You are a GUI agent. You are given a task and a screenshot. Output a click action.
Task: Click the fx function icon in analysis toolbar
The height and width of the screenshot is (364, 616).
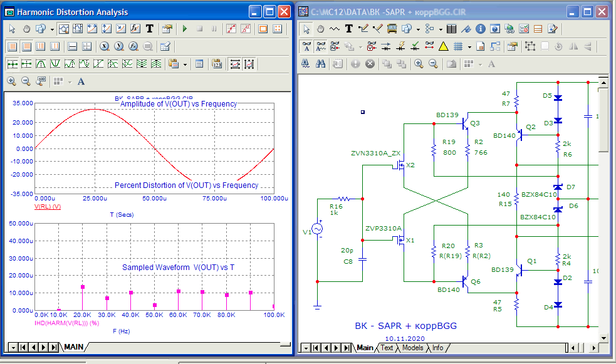tap(135, 29)
